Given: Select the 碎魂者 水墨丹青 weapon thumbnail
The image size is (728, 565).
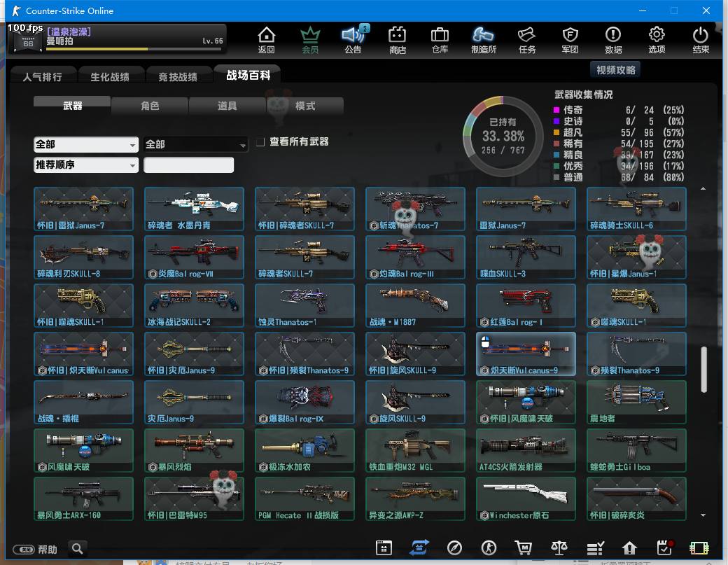Looking at the screenshot, I should 194,209.
